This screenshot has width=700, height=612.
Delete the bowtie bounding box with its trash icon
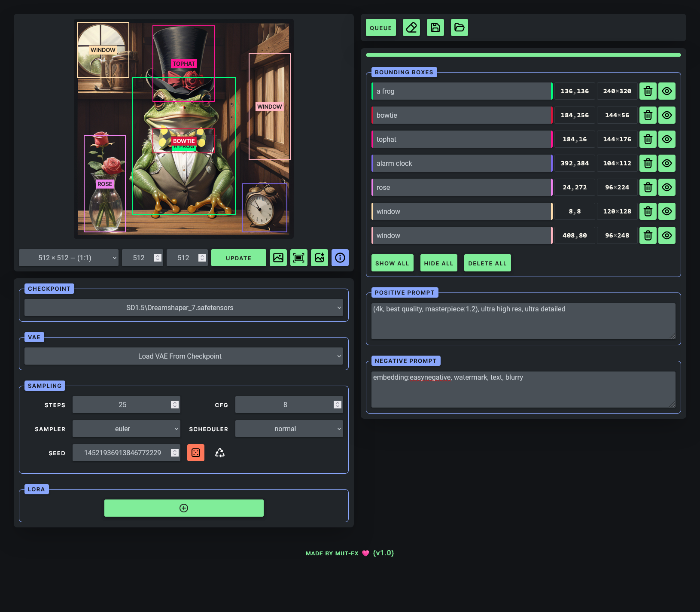pos(648,115)
